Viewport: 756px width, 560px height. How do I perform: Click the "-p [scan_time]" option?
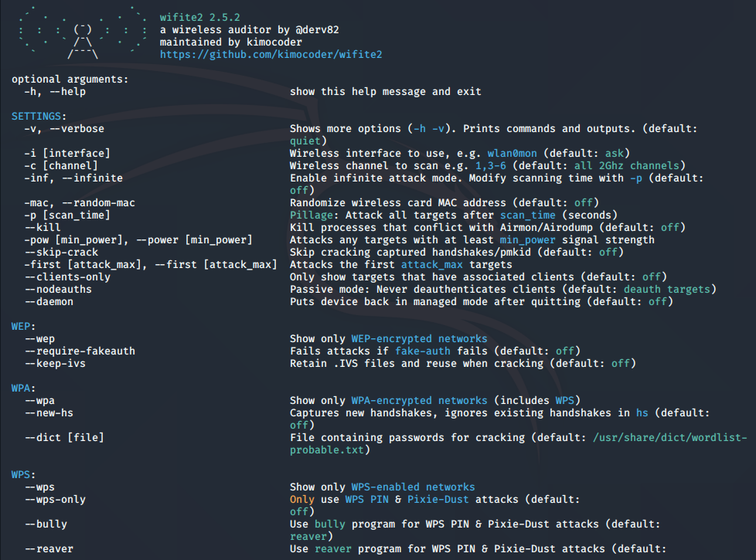pos(67,216)
